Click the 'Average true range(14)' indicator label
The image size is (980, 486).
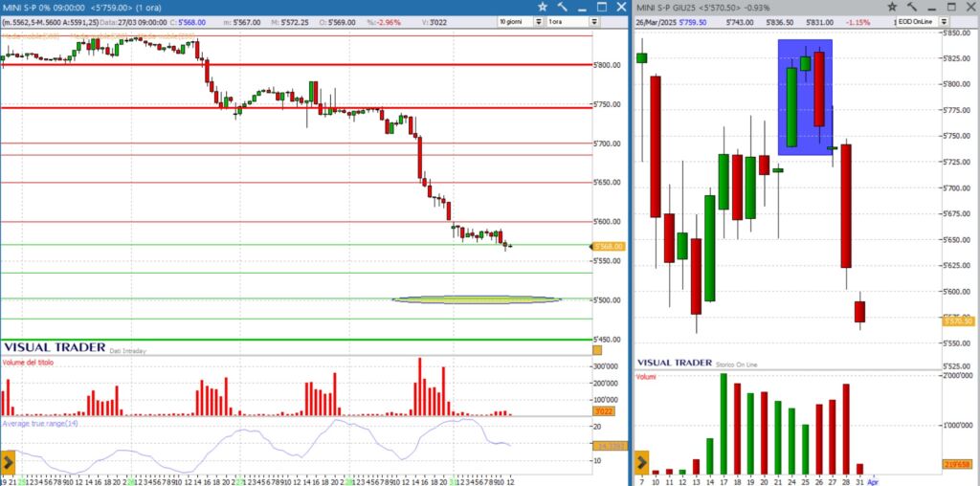click(x=40, y=424)
